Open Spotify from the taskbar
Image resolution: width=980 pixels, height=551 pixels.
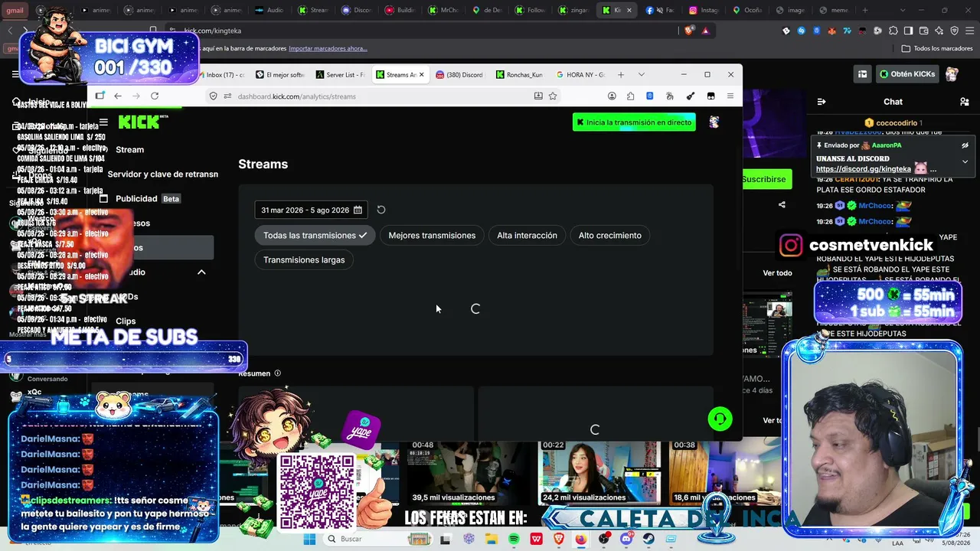coord(514,539)
